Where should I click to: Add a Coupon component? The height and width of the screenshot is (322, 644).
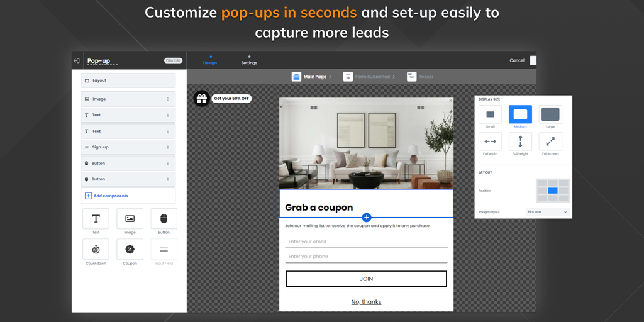point(130,249)
